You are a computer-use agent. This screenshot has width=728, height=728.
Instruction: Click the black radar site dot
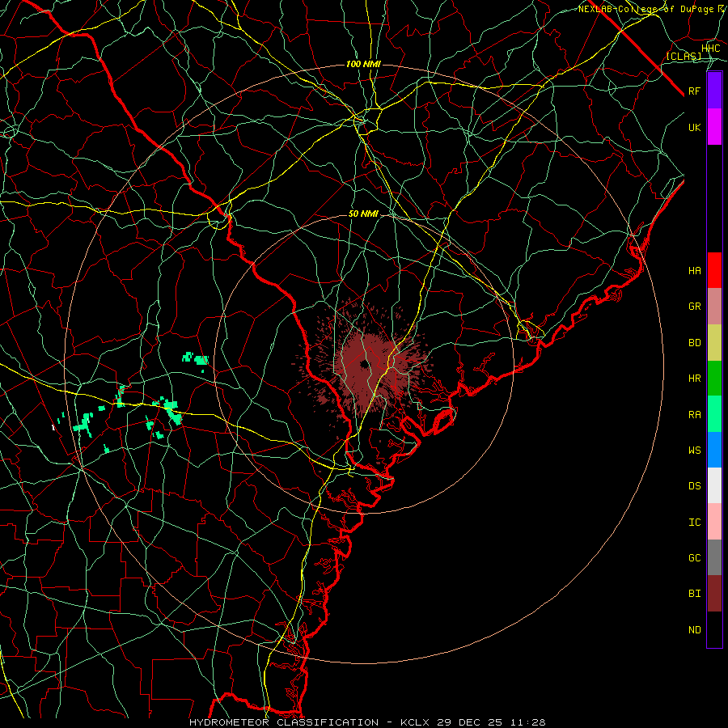tap(363, 364)
